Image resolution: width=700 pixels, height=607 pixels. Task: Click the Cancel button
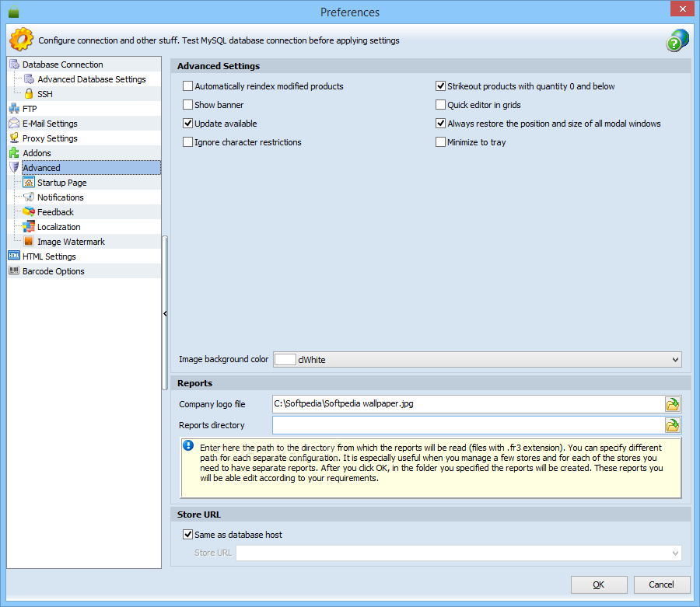(662, 584)
